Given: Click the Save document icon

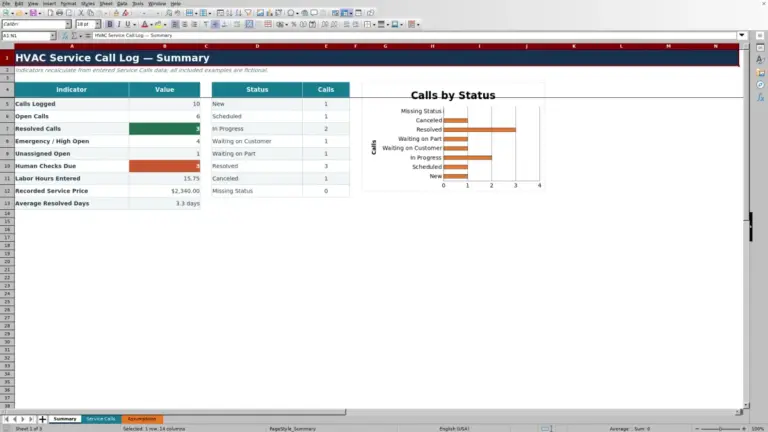Looking at the screenshot, I should tap(33, 13).
